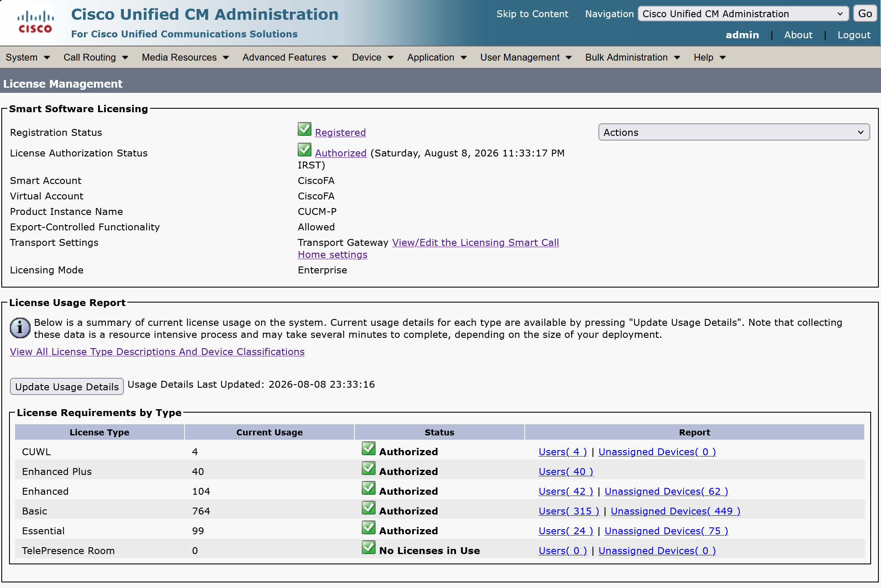Click the Essential row status check icon
Screen dimensions: 881x588
coord(369,527)
